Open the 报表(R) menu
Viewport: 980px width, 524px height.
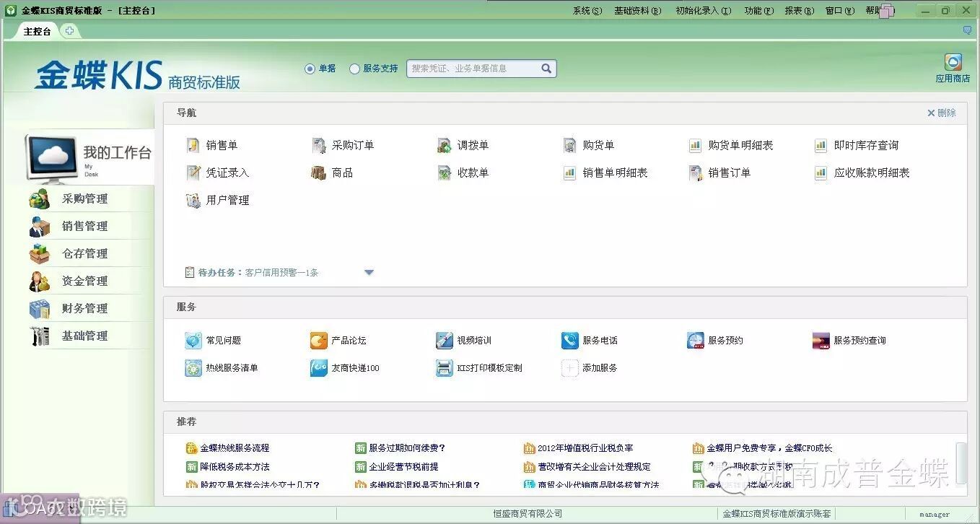[799, 11]
